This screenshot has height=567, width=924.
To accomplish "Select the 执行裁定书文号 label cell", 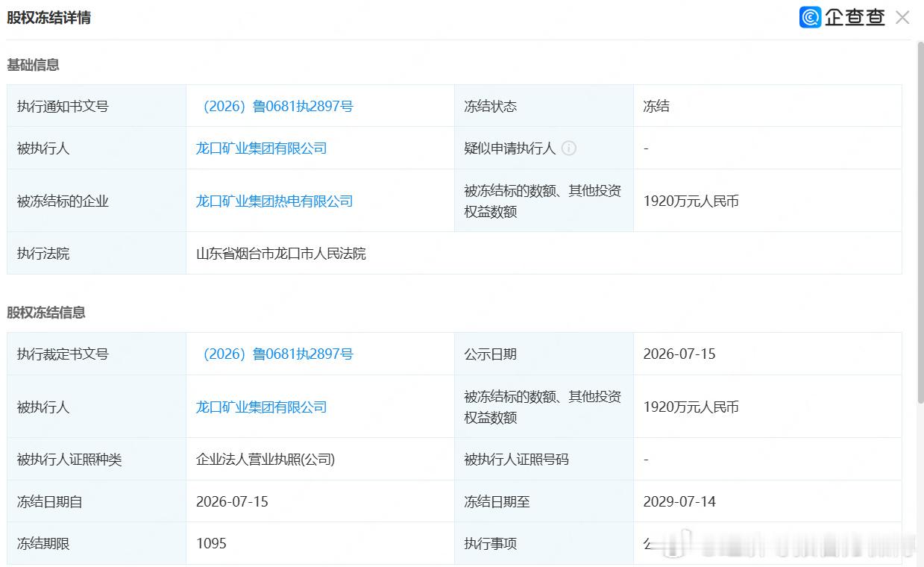I will (x=97, y=354).
